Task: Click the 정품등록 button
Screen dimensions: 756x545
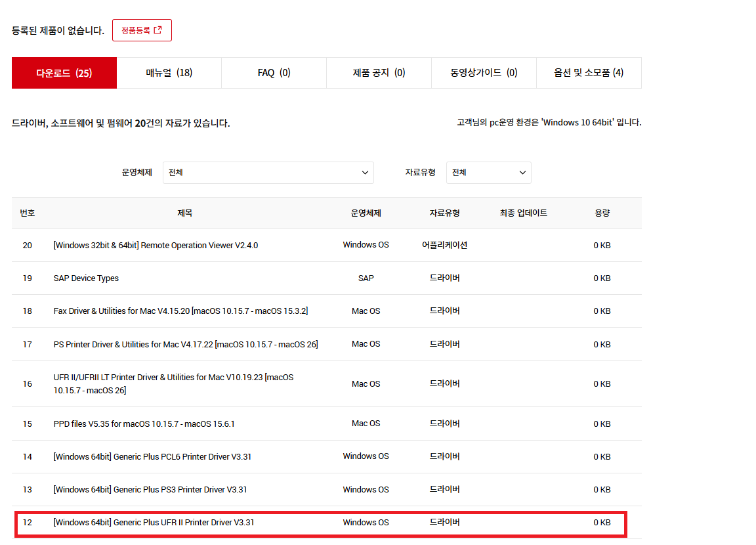Action: (x=142, y=30)
